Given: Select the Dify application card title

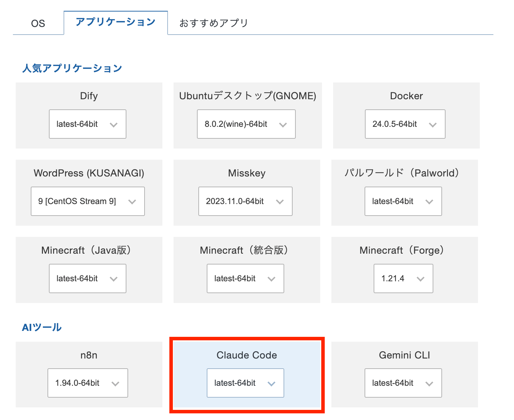Looking at the screenshot, I should point(89,96).
